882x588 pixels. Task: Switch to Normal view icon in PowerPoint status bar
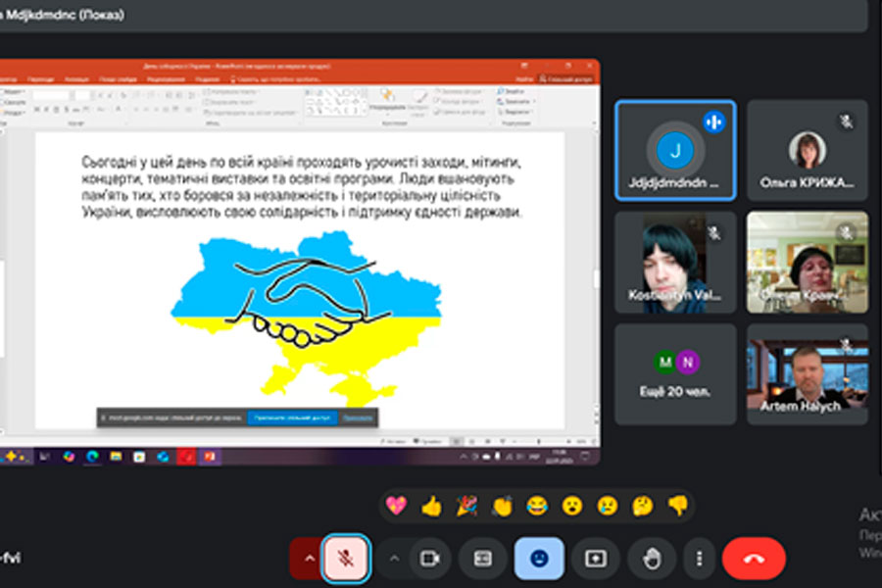point(458,441)
